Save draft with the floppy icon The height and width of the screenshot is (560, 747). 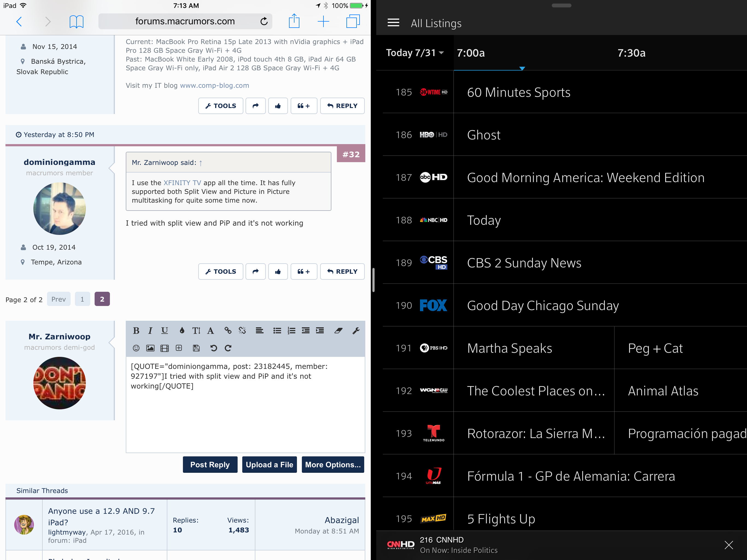click(x=196, y=348)
